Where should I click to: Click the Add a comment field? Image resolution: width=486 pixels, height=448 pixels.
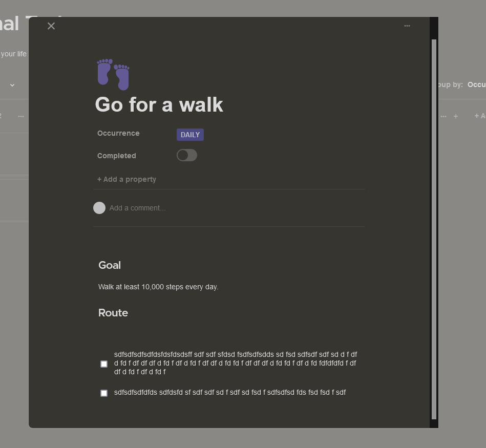coord(137,208)
